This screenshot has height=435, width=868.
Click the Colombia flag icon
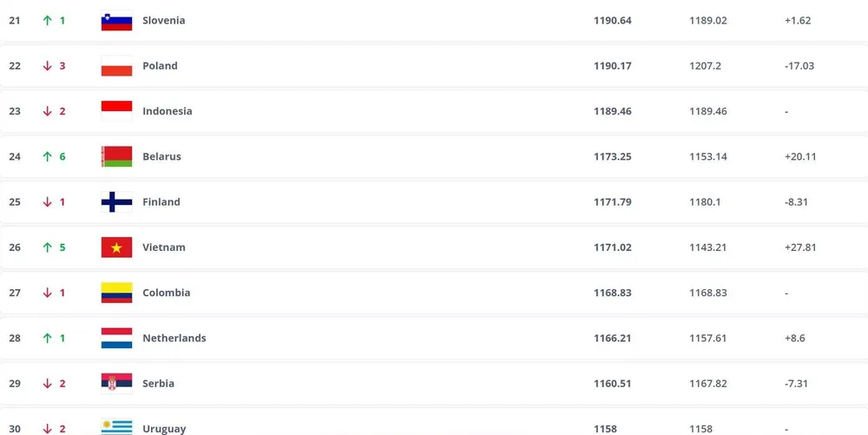[116, 293]
